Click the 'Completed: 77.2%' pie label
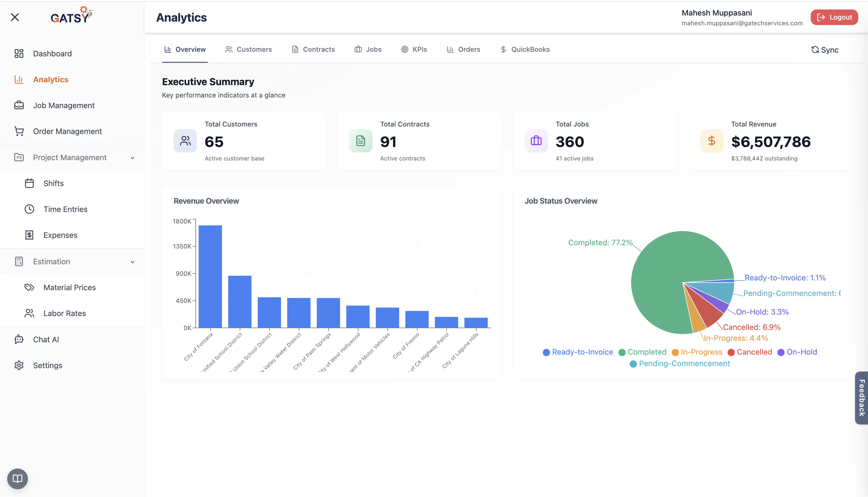The width and height of the screenshot is (868, 497). point(600,243)
